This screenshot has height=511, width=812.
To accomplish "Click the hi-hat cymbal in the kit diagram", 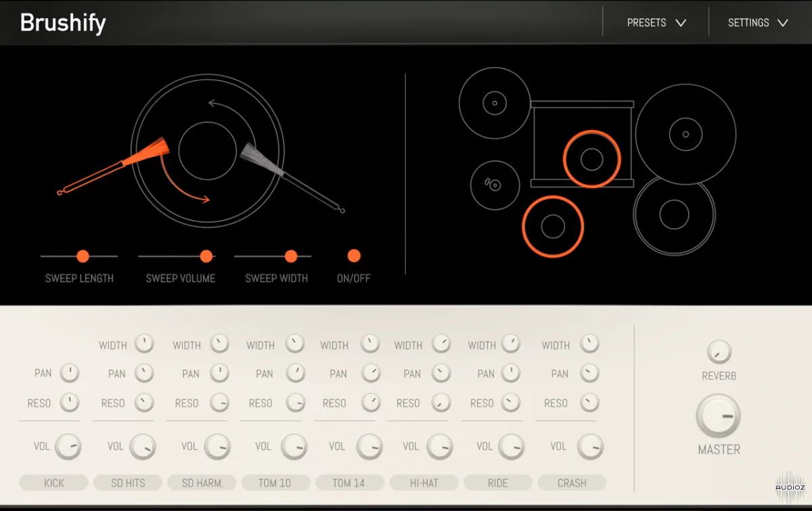I will [x=495, y=185].
